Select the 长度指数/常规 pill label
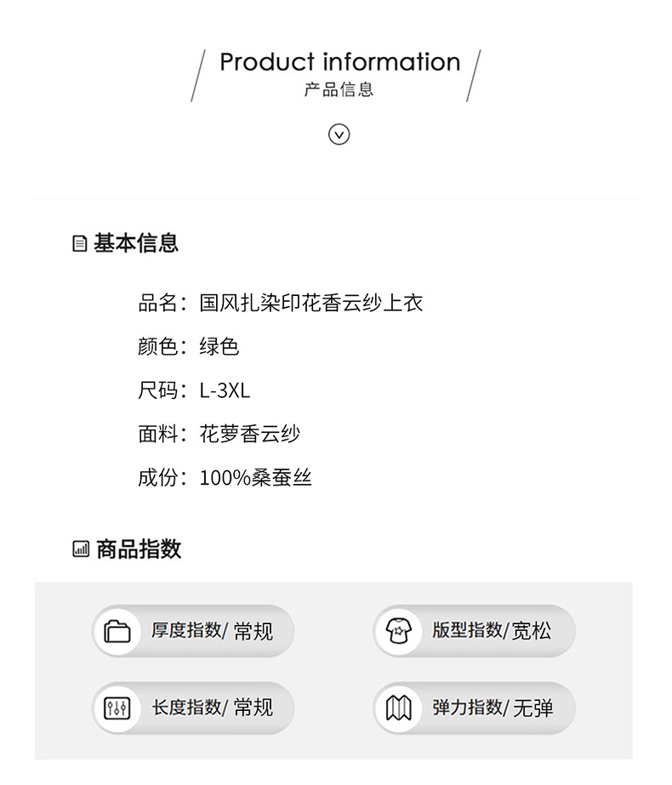 (212, 708)
